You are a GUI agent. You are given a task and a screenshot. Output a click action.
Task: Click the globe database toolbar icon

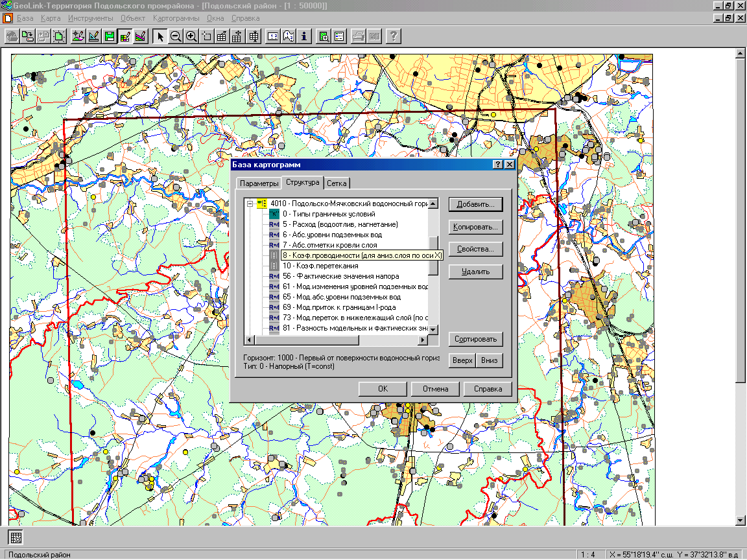[x=12, y=36]
